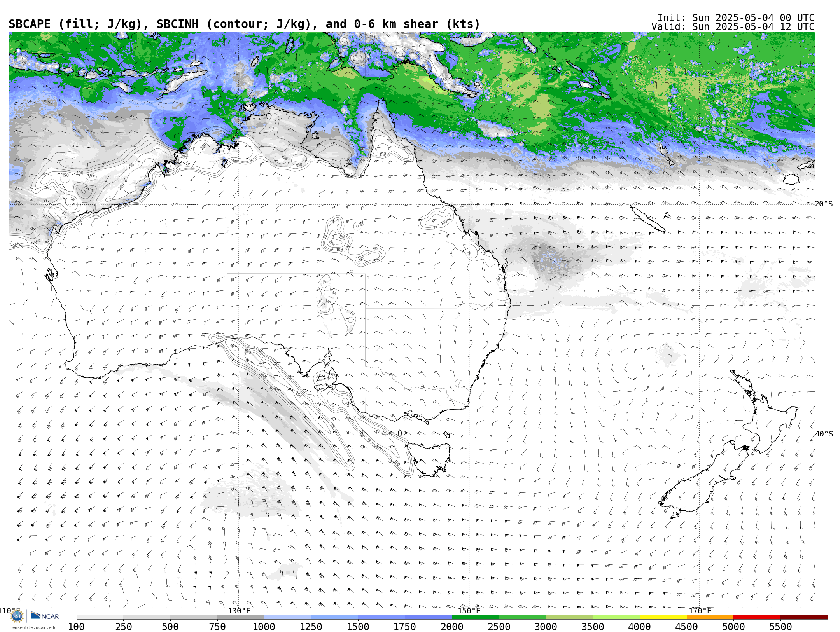840x632 pixels.
Task: Pick the dark gray 750–1000 colorbar swatch
Action: (241, 617)
